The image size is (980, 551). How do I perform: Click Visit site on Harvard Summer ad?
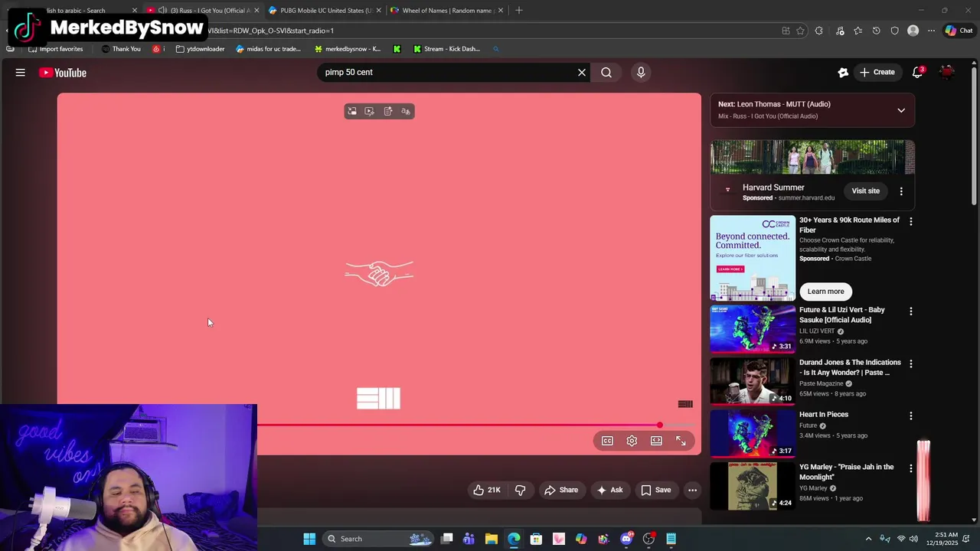(x=866, y=191)
